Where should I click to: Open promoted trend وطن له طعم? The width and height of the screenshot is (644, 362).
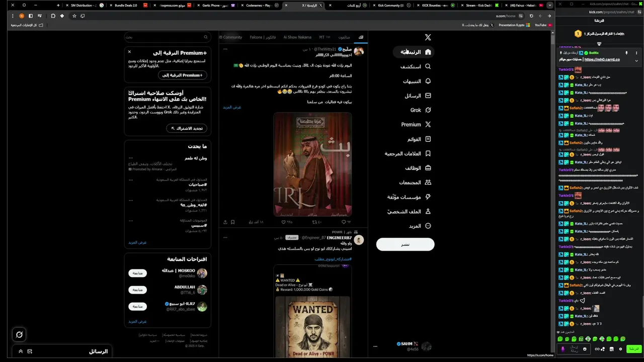coord(196,158)
